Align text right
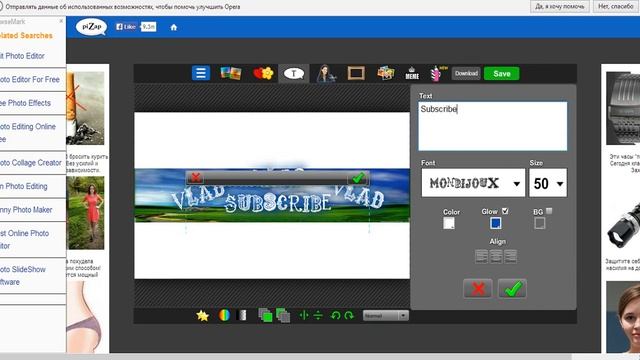Viewport: 640px width, 360px height. pyautogui.click(x=510, y=256)
